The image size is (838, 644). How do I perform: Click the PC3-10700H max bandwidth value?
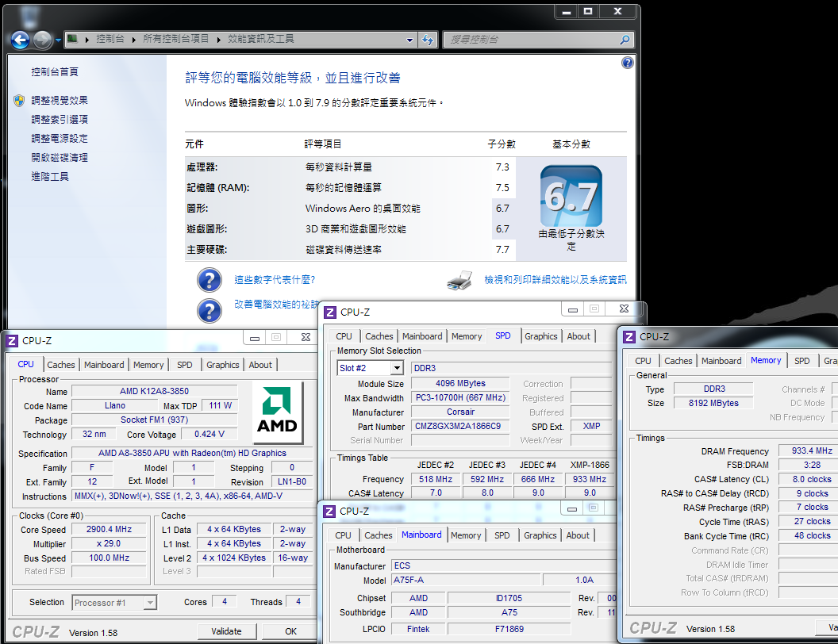(x=460, y=398)
